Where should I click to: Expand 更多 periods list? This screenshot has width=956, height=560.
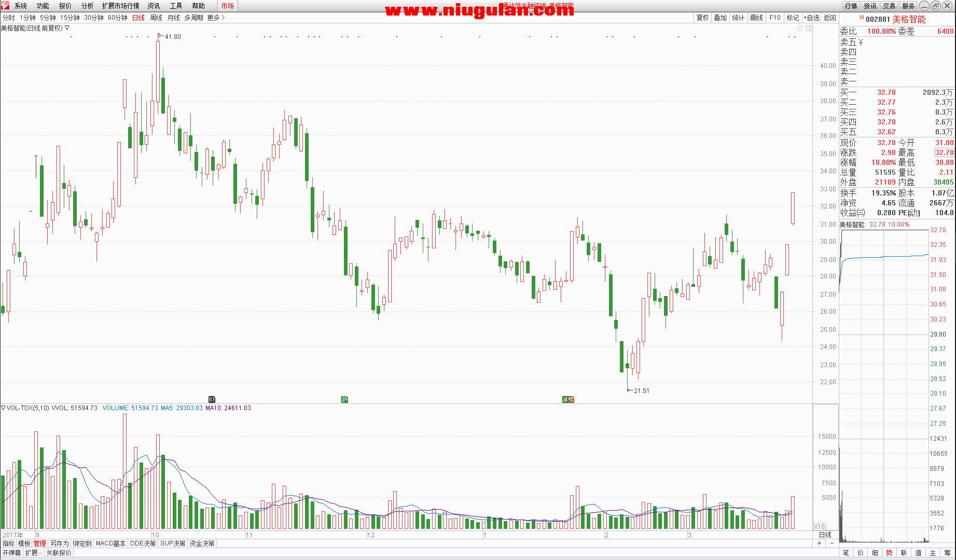216,18
